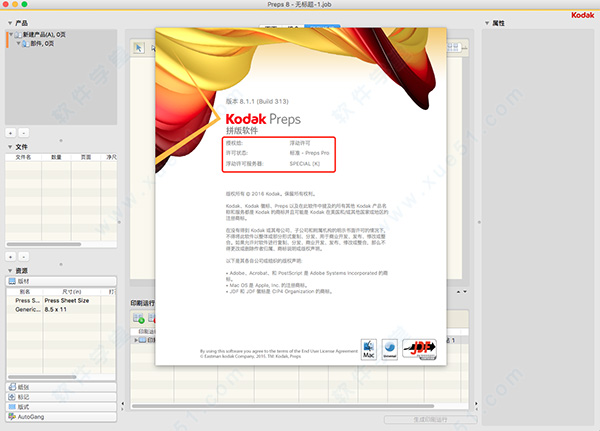The height and width of the screenshot is (431, 600).
Task: Click the 页面 column header
Action: pyautogui.click(x=86, y=157)
